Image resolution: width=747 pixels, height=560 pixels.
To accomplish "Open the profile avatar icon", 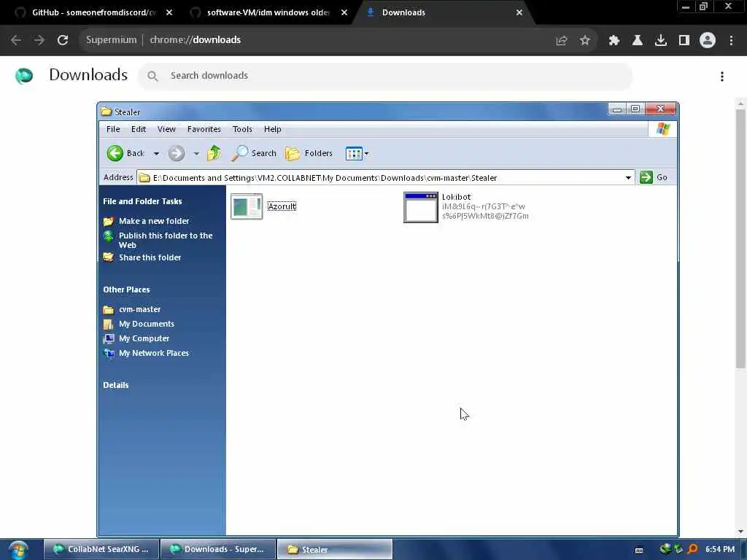I will (x=708, y=41).
